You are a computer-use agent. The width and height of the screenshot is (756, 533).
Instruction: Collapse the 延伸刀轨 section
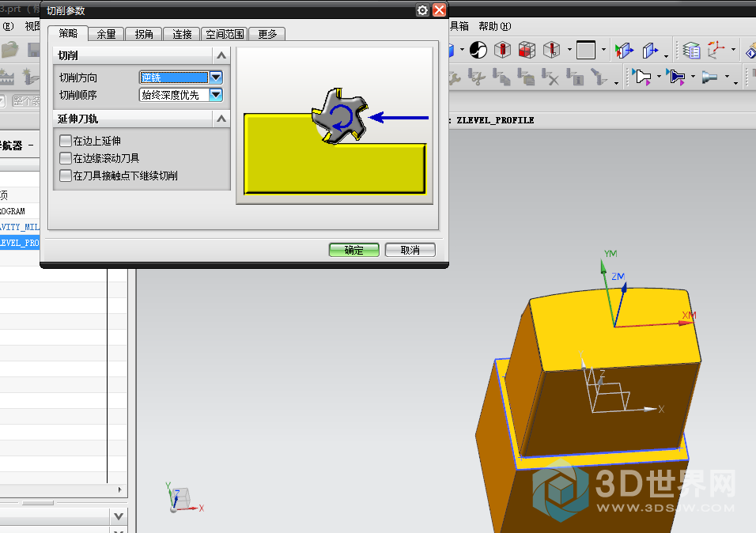(x=221, y=119)
